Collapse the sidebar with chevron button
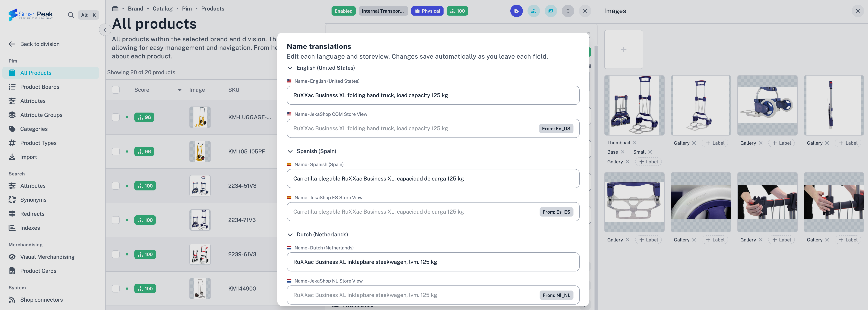 coord(105,30)
